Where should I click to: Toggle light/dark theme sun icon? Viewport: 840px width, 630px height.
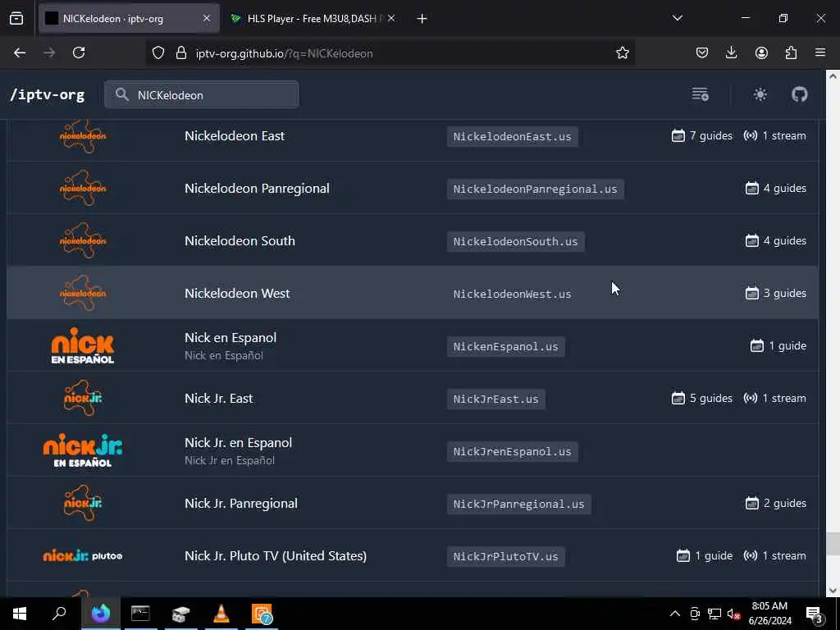(x=760, y=95)
